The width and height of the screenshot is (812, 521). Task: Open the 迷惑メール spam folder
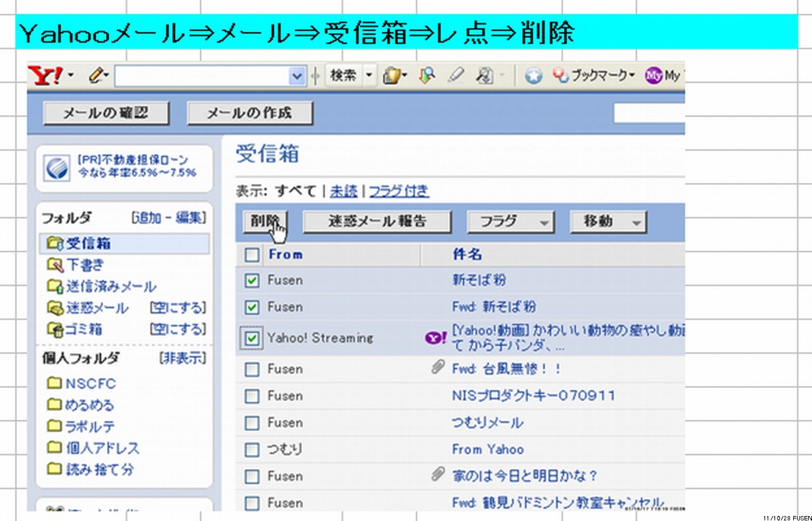tap(97, 308)
